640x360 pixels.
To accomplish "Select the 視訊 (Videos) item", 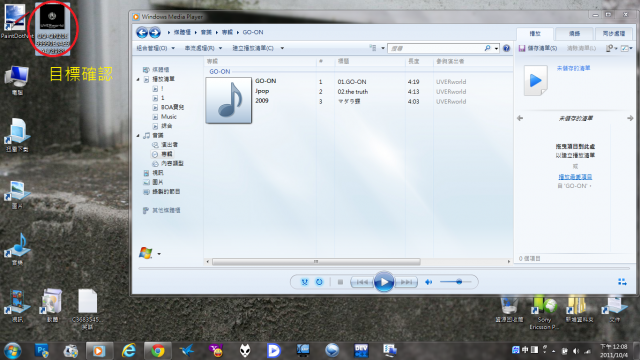I will (153, 173).
